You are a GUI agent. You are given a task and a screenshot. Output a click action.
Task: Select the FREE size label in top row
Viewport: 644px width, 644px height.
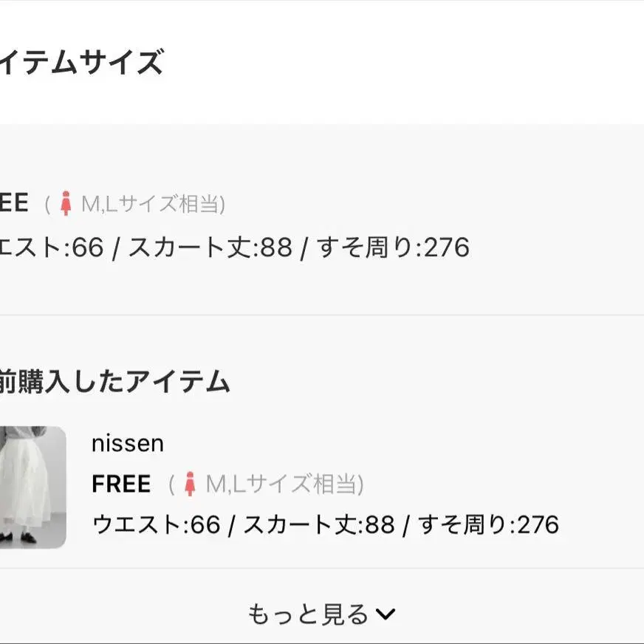click(x=13, y=203)
